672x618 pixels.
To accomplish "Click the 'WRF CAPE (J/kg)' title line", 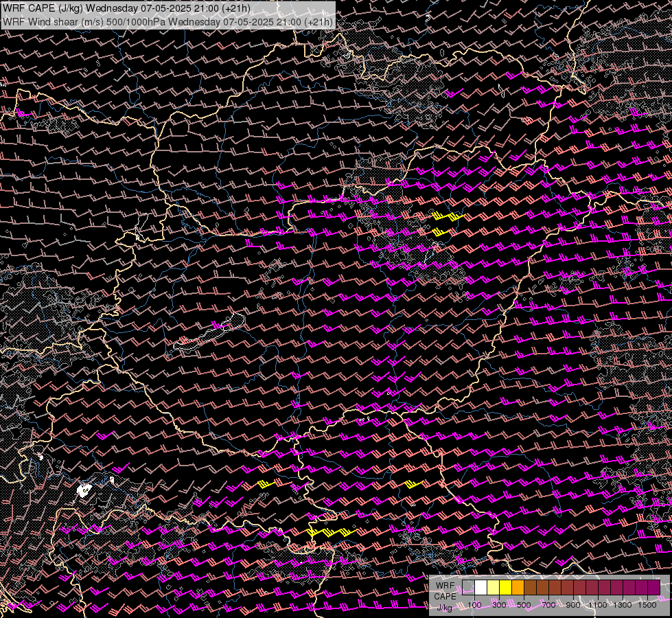I will pos(126,8).
